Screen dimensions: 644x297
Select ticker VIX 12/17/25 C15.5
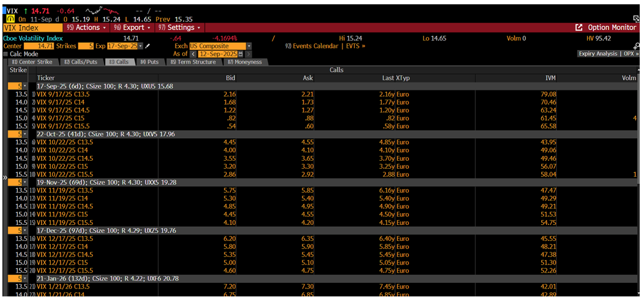[x=65, y=270]
